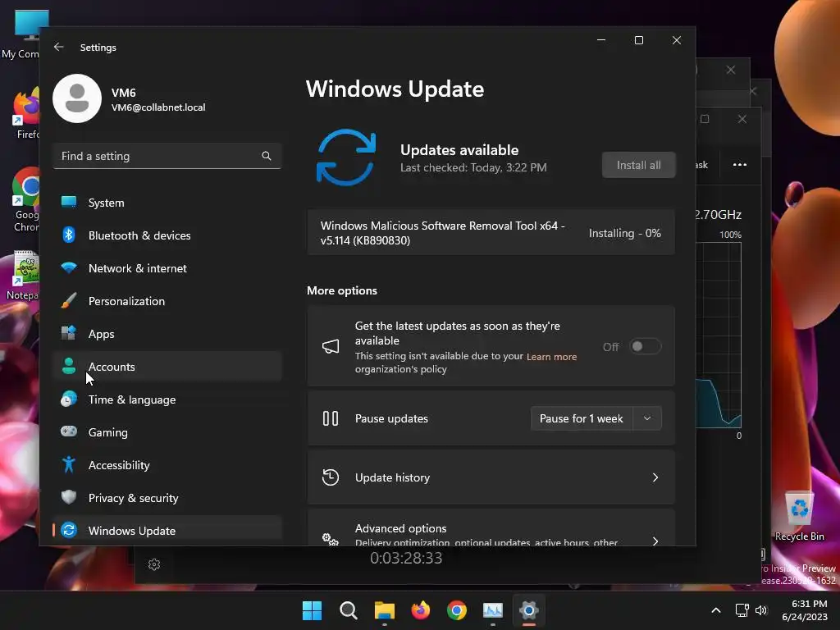Image resolution: width=840 pixels, height=630 pixels.
Task: Click the large blue update refresh icon
Action: [x=346, y=157]
